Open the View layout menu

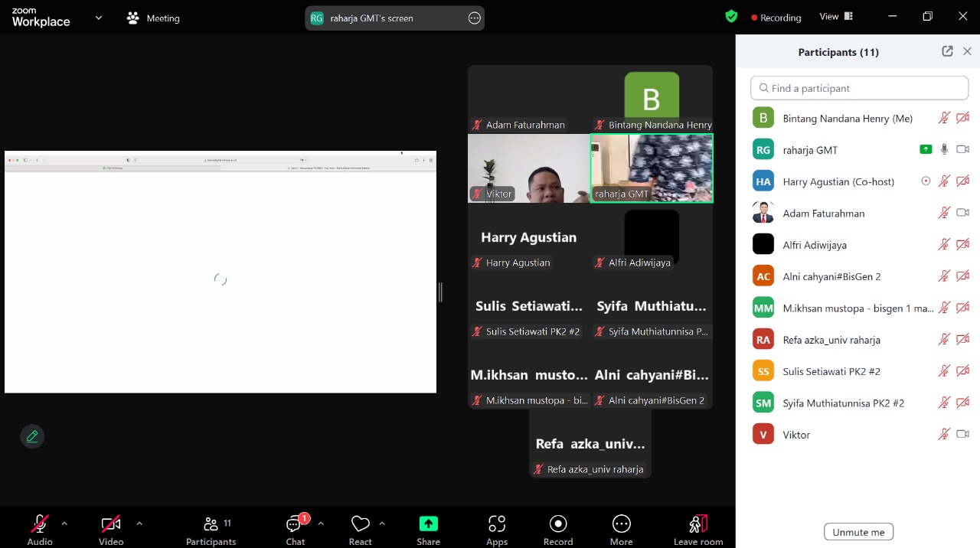pyautogui.click(x=836, y=16)
